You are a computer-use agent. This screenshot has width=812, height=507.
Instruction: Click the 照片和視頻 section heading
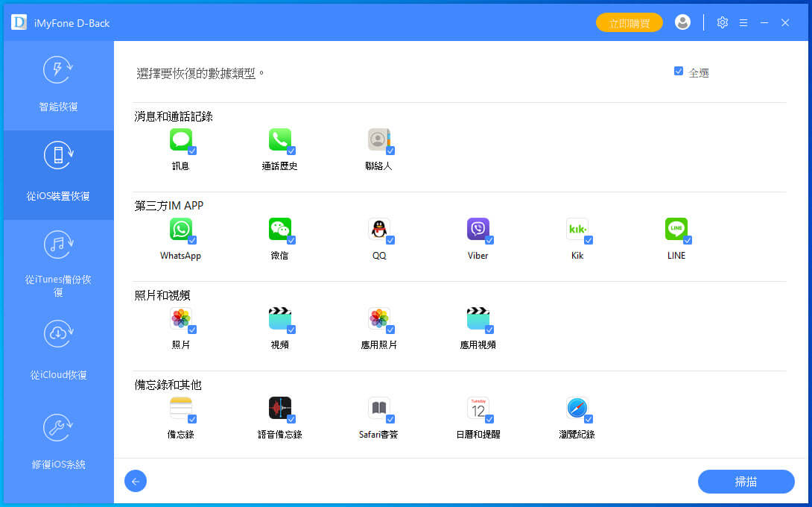click(x=162, y=295)
